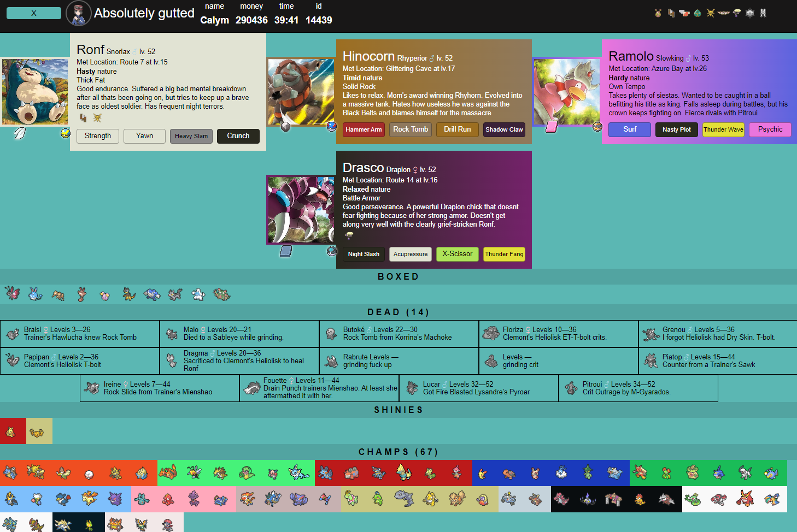Click Hinocorn's held item icon below portrait
This screenshot has height=532, width=797.
[x=285, y=127]
